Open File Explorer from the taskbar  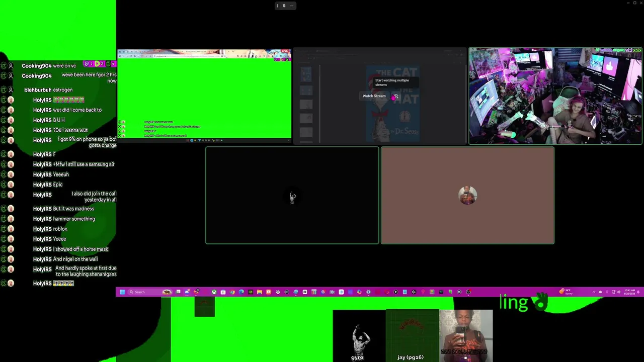pyautogui.click(x=260, y=292)
